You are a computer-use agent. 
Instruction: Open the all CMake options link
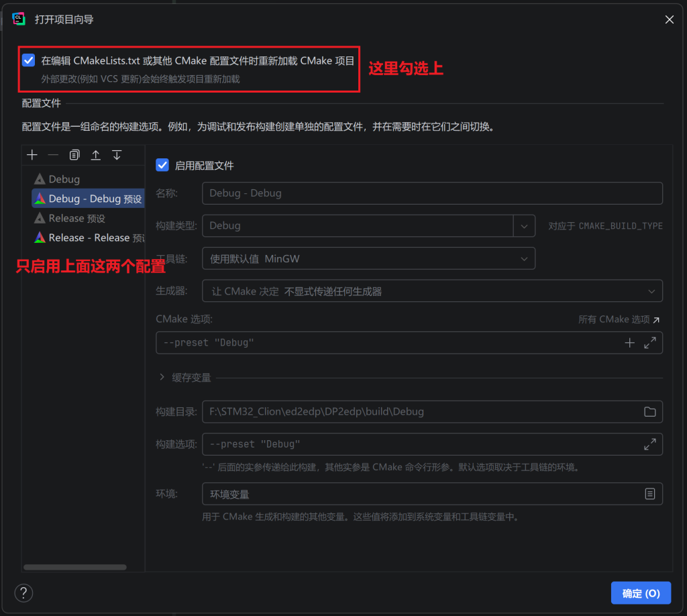point(619,320)
